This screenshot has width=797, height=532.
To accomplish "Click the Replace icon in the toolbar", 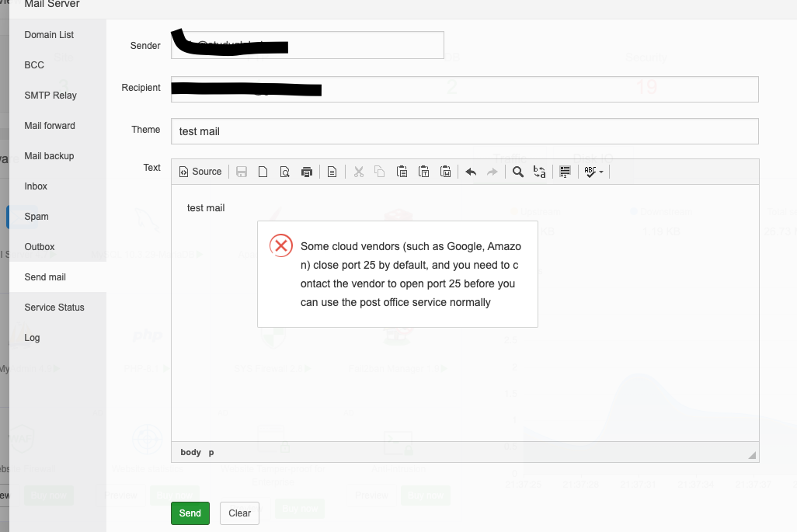I will pos(539,172).
